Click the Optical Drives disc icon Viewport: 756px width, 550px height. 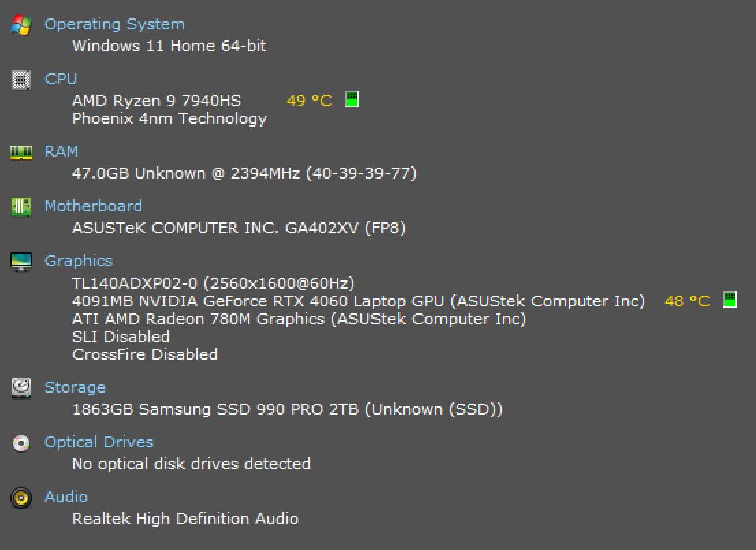tap(21, 443)
